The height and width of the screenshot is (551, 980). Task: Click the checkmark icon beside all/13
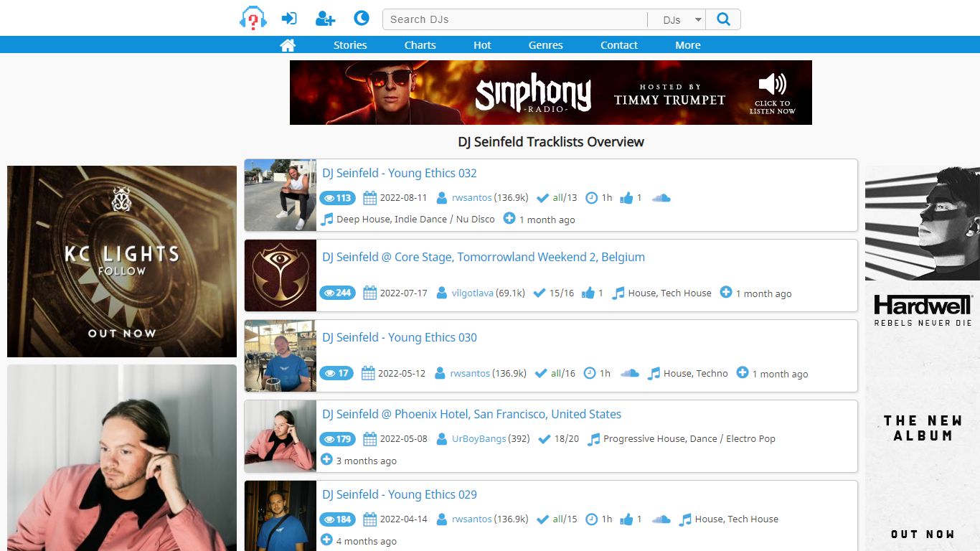(x=542, y=198)
